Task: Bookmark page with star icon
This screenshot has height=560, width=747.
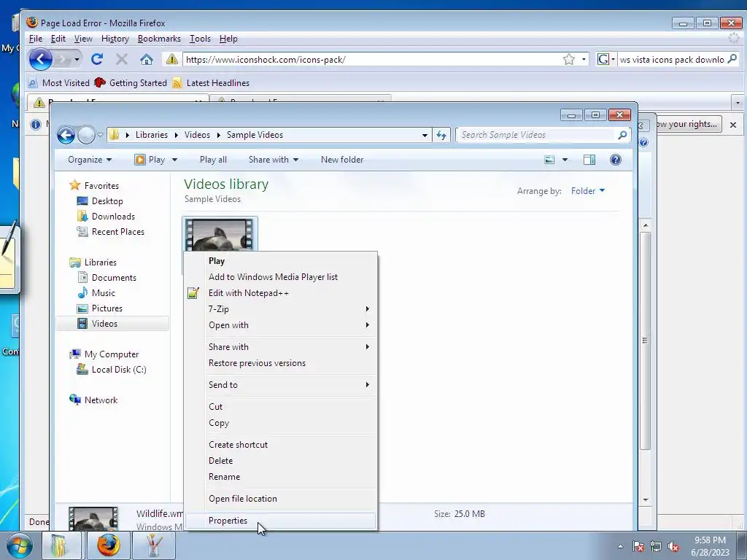Action: pos(568,59)
